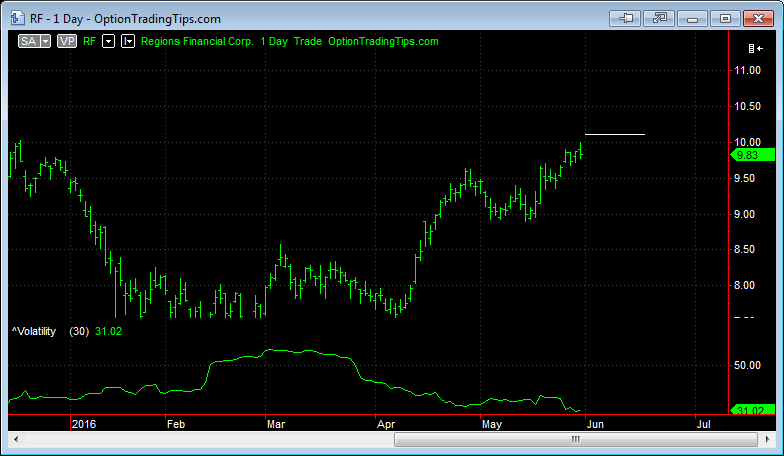Viewport: 784px width, 456px height.
Task: Toggle the SA strategy automation button
Action: coord(28,41)
